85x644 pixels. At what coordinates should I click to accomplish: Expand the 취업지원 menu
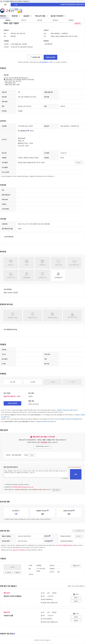coord(16,16)
